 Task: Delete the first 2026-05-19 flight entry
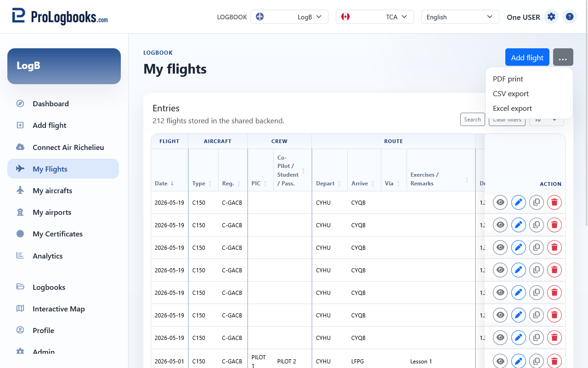pos(554,202)
